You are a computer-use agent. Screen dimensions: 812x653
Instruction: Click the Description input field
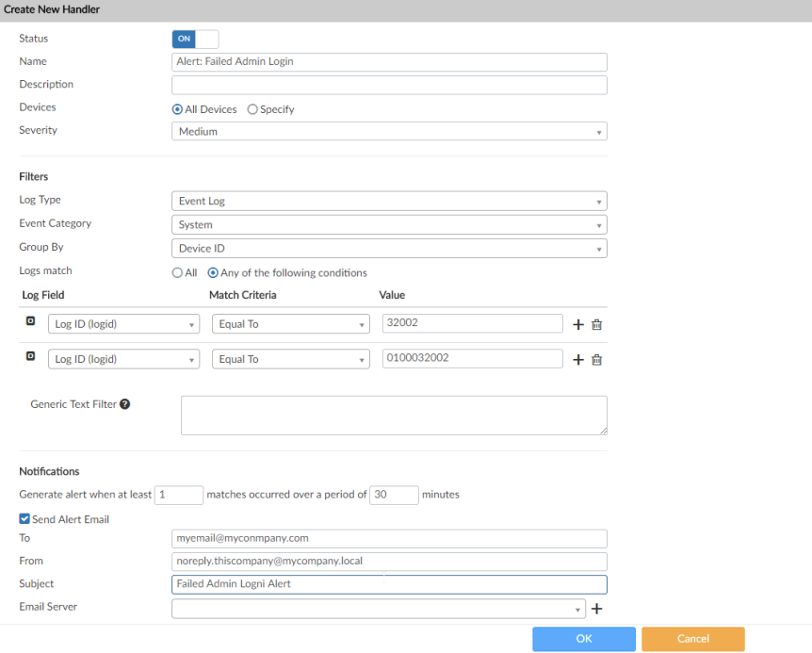[x=389, y=86]
